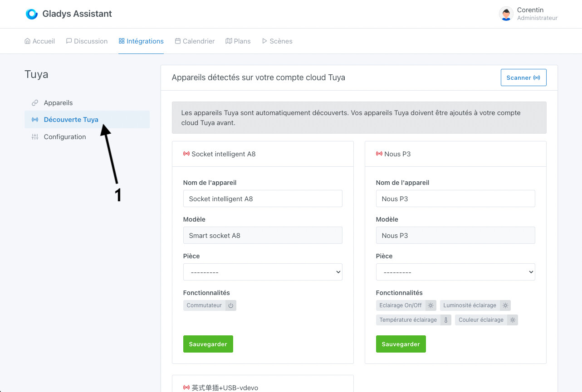582x392 pixels.
Task: Switch to the Calendrier tab
Action: pyautogui.click(x=195, y=41)
